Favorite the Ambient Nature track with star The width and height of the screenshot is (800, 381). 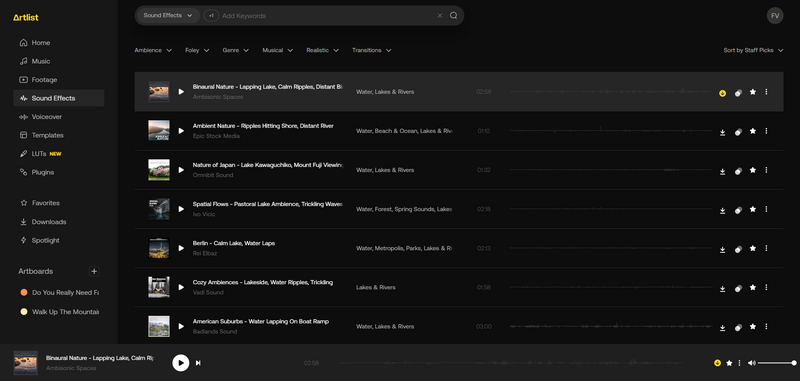(753, 131)
